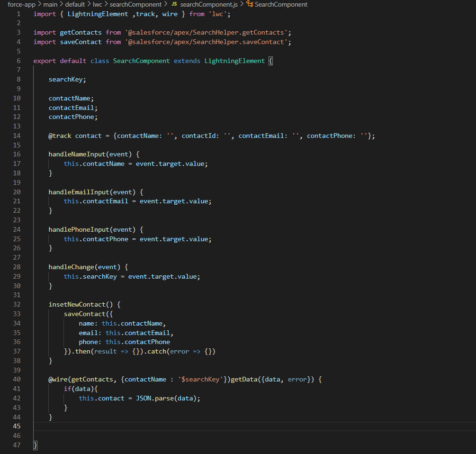
Task: Open the force-app breadcrumb segment
Action: coord(22,5)
